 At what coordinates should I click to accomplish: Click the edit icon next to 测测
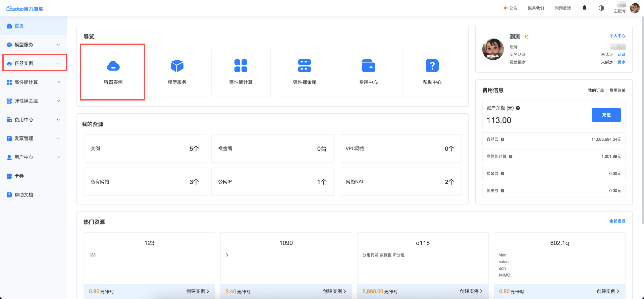pyautogui.click(x=527, y=37)
